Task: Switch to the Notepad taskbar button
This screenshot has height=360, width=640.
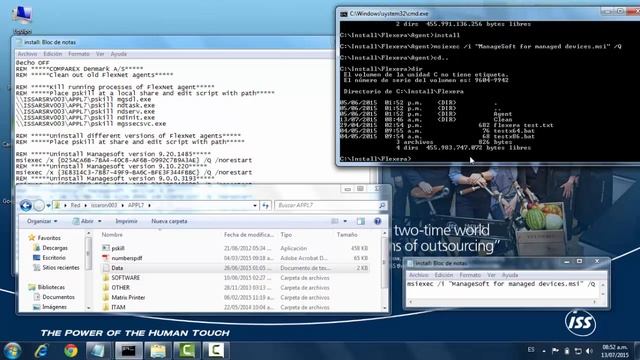Action: tap(98, 351)
